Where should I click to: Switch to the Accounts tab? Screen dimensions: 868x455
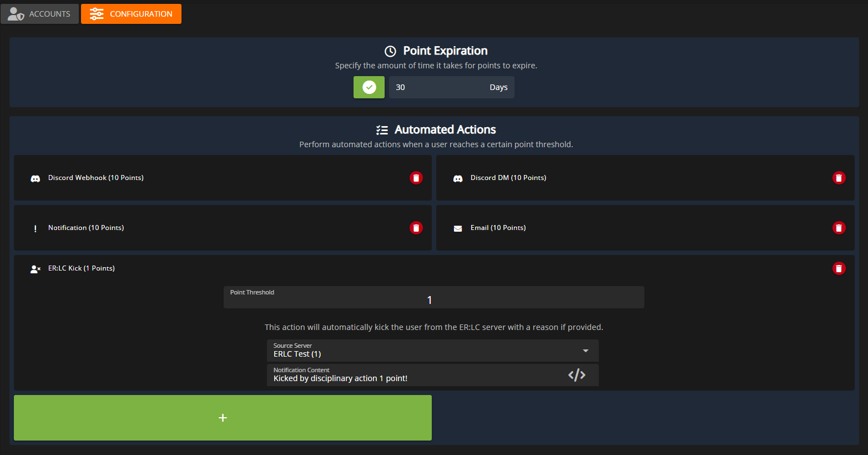click(40, 14)
